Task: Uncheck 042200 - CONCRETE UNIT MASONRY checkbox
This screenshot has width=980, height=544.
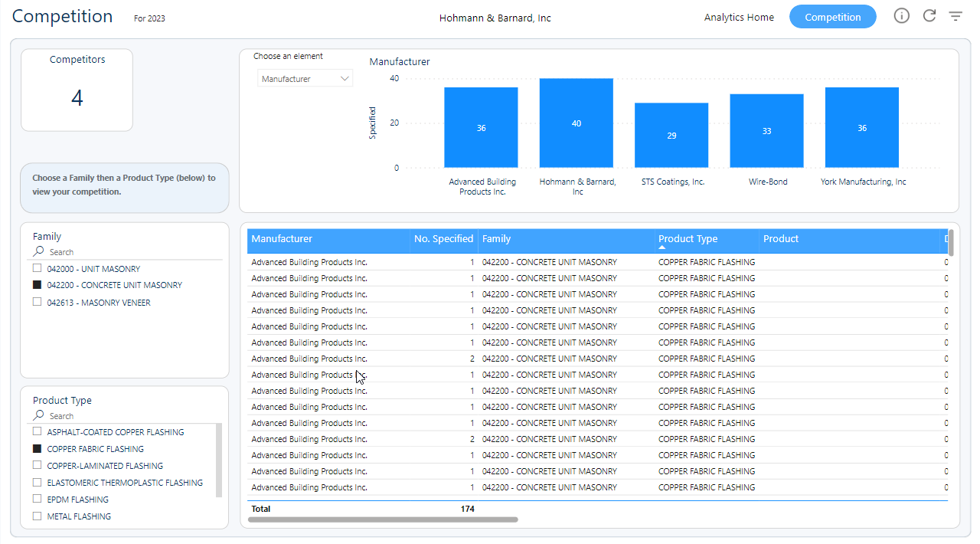Action: (37, 285)
